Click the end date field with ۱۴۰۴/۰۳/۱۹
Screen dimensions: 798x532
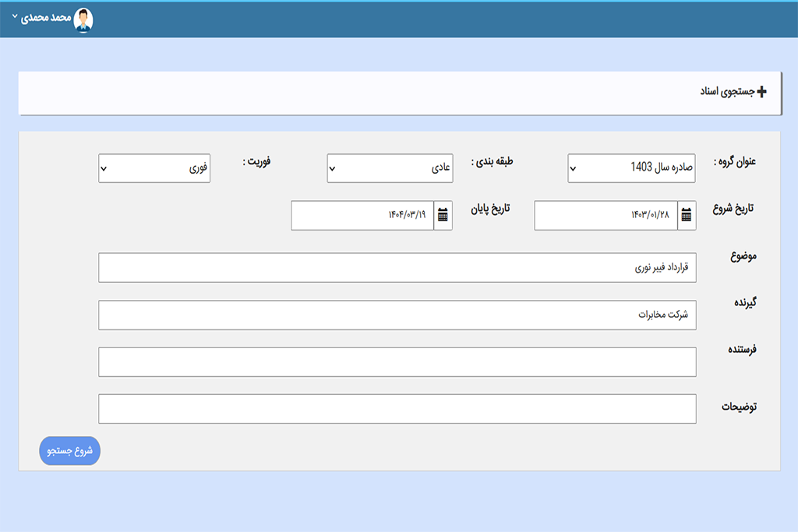pyautogui.click(x=362, y=216)
